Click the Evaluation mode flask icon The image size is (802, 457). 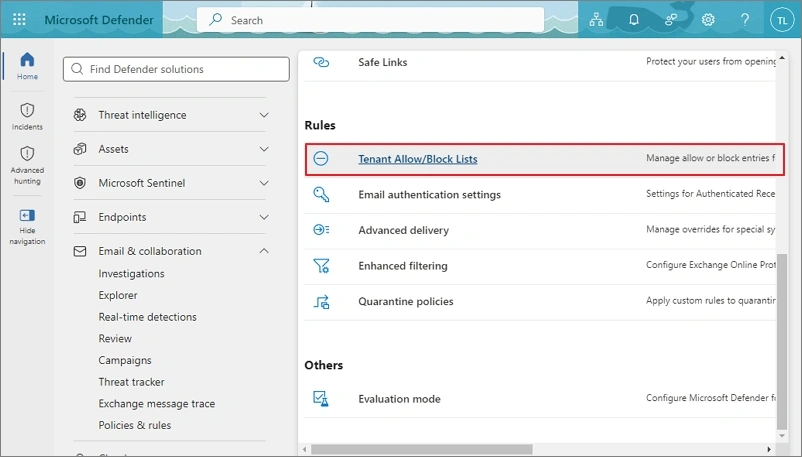[x=321, y=399]
